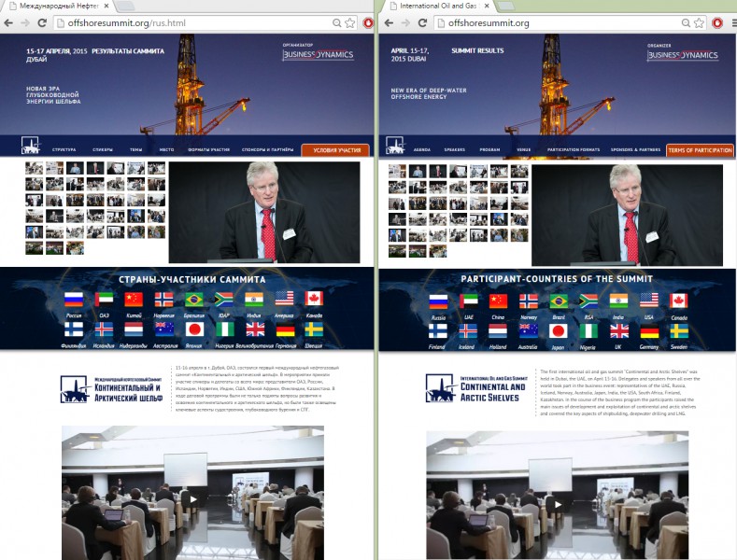
Task: Click the orange TERMS OF PARTICIPATION button
Action: click(x=700, y=150)
